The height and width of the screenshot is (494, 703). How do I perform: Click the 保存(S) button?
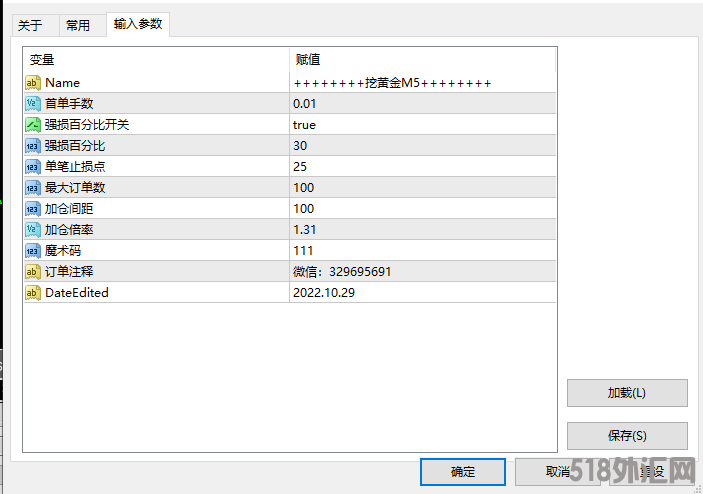coord(627,436)
